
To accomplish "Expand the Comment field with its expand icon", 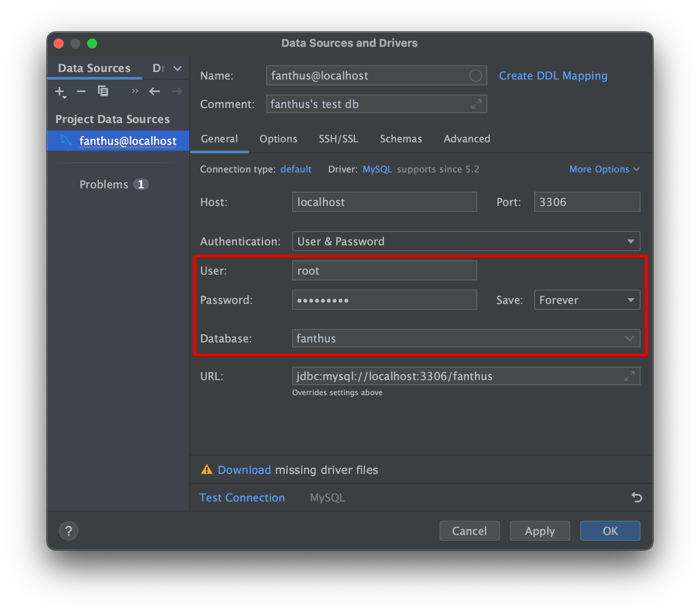I will [x=476, y=104].
